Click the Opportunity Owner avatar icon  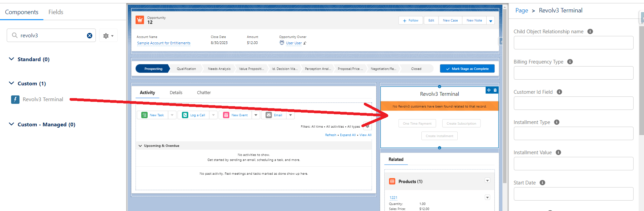click(282, 43)
